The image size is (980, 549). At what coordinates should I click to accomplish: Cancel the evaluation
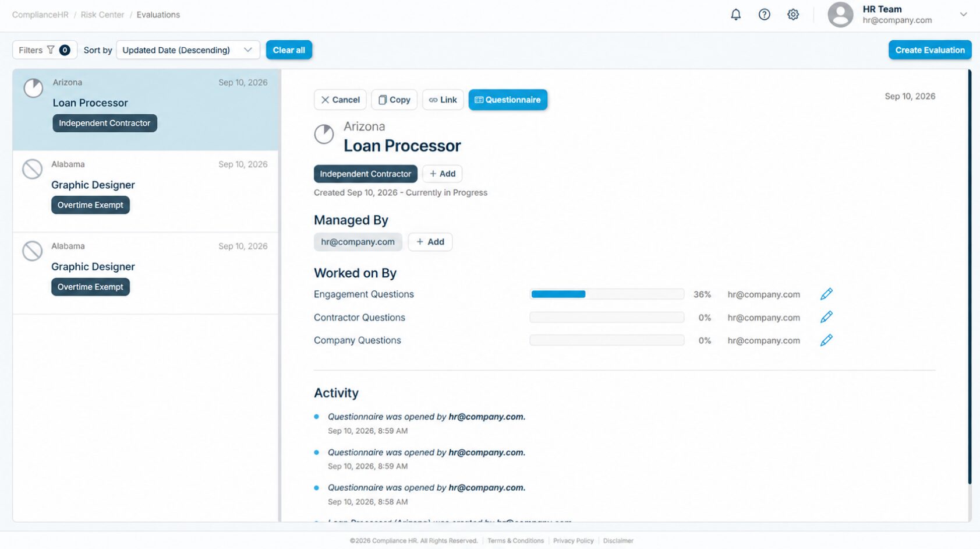click(x=340, y=100)
